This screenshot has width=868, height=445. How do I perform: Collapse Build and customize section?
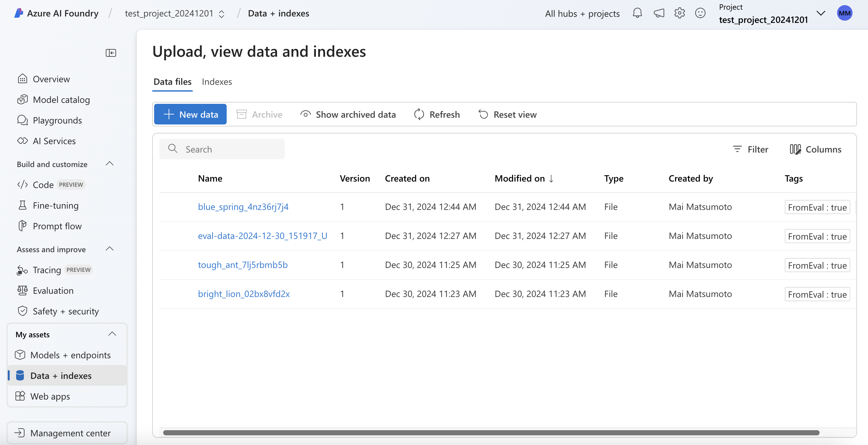110,164
